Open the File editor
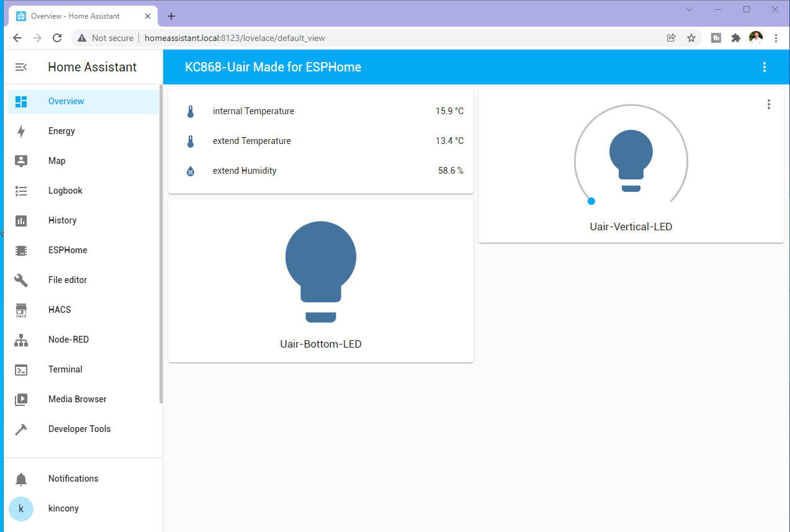 68,280
